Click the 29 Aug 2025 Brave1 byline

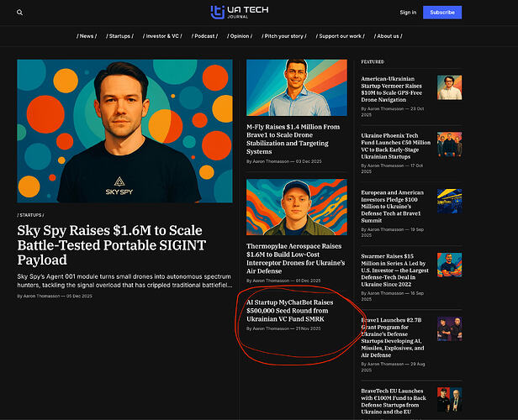click(x=393, y=367)
